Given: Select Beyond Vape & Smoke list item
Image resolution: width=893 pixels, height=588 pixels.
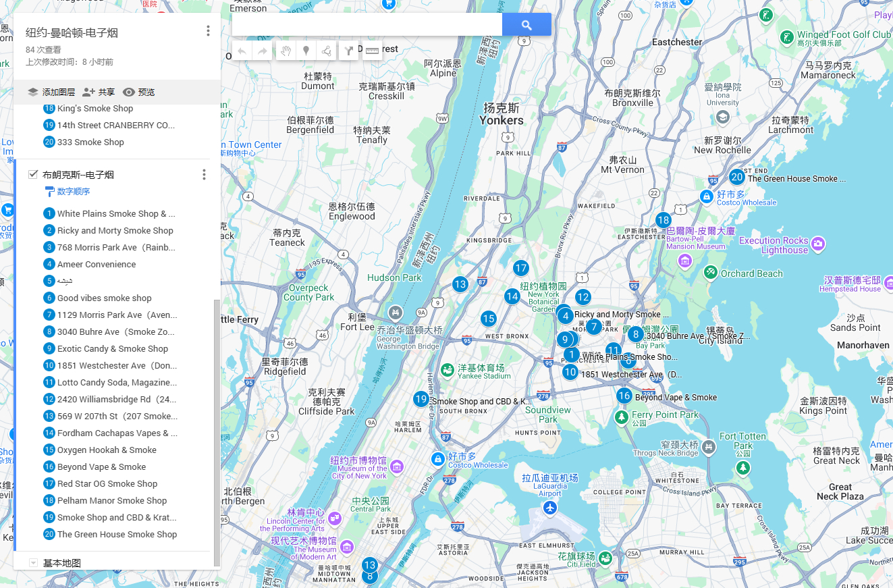Looking at the screenshot, I should click(x=101, y=467).
